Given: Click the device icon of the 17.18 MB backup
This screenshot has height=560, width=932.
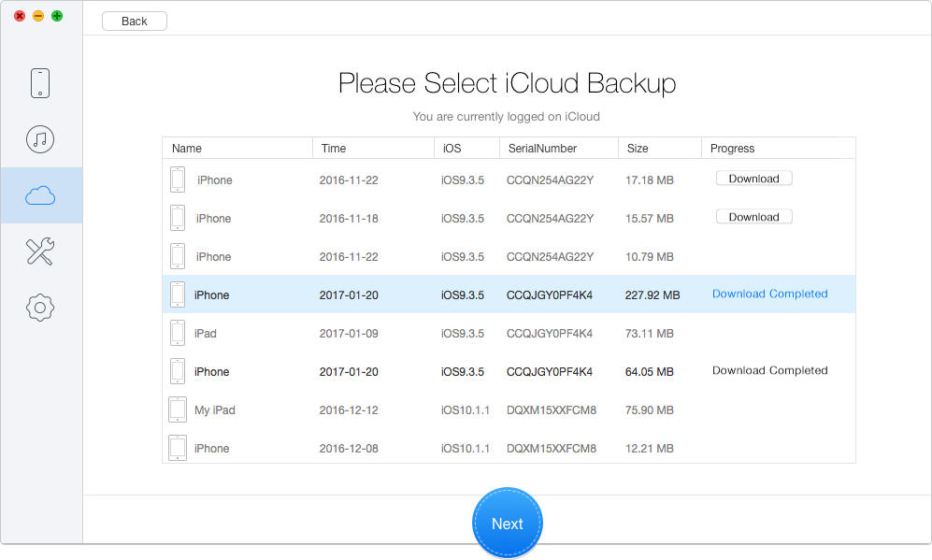Looking at the screenshot, I should coord(178,179).
